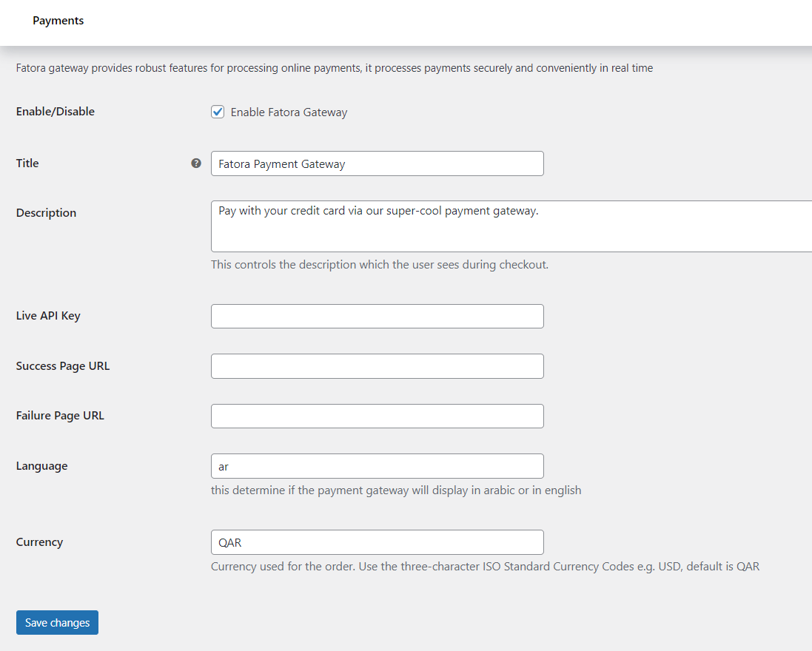Click the Success Page URL label

coord(63,366)
